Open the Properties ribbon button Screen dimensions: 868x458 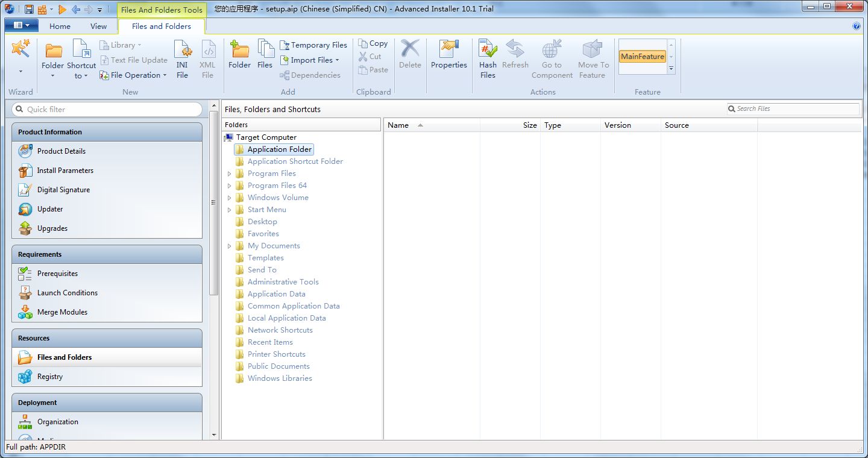(x=449, y=54)
